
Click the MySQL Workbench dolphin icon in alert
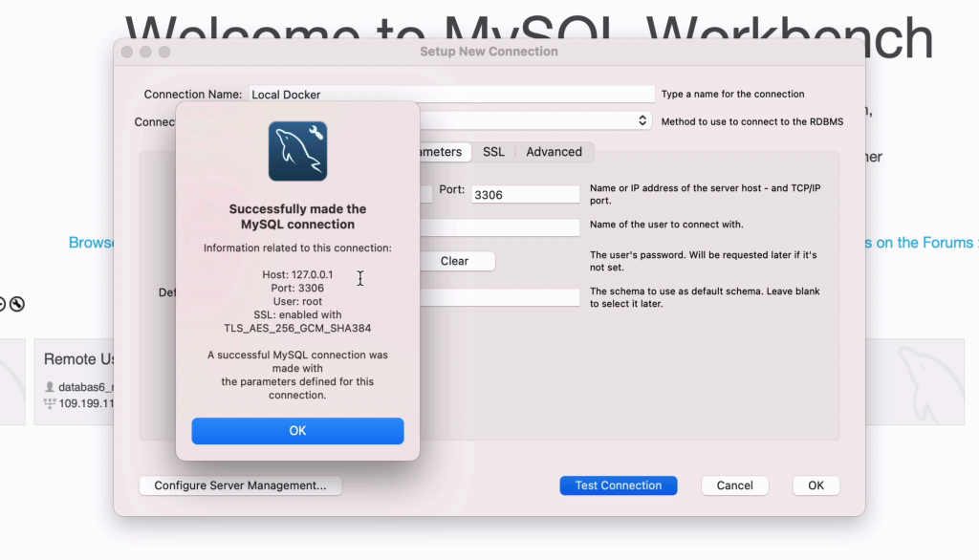tap(297, 151)
